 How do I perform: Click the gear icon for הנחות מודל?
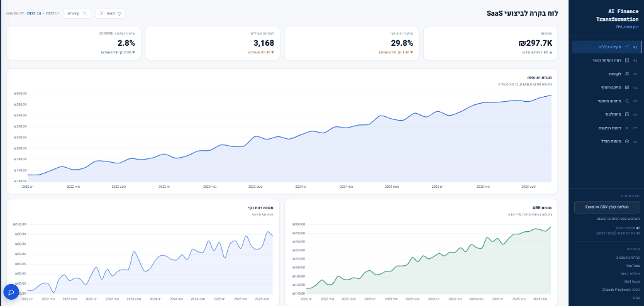pyautogui.click(x=627, y=141)
